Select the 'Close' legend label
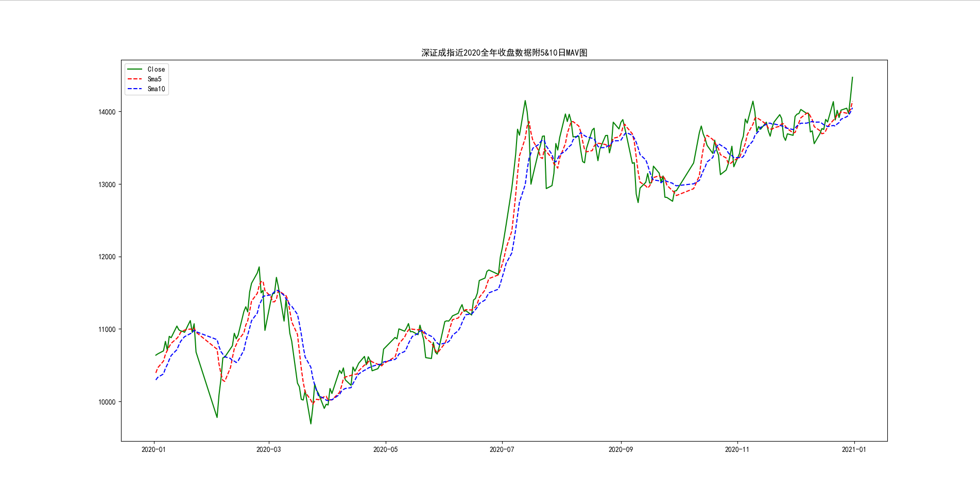The image size is (980, 490). pyautogui.click(x=156, y=69)
